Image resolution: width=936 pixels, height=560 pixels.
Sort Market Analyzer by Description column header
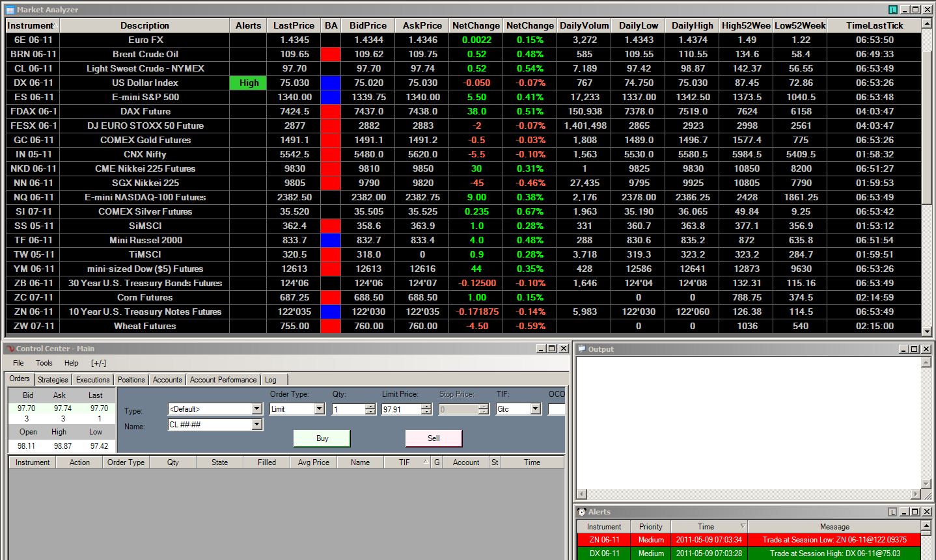pyautogui.click(x=145, y=25)
